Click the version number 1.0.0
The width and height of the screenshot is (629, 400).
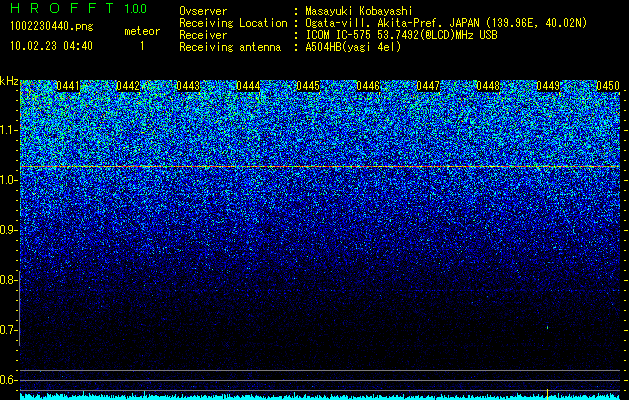(x=136, y=9)
